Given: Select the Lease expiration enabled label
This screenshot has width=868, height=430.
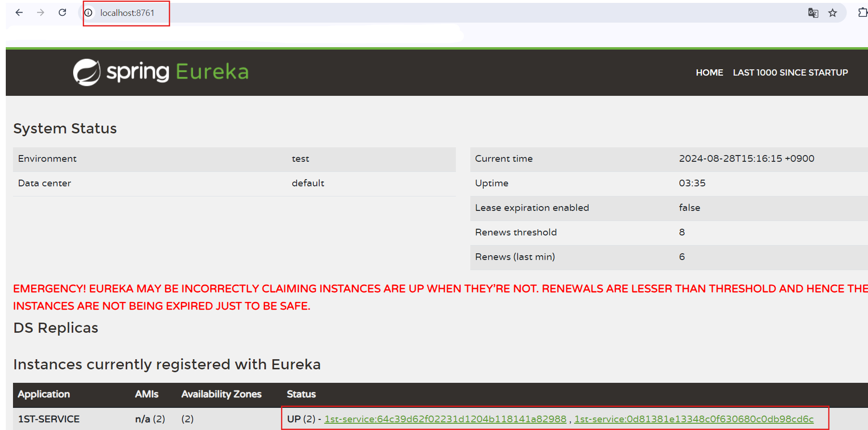Looking at the screenshot, I should click(532, 208).
